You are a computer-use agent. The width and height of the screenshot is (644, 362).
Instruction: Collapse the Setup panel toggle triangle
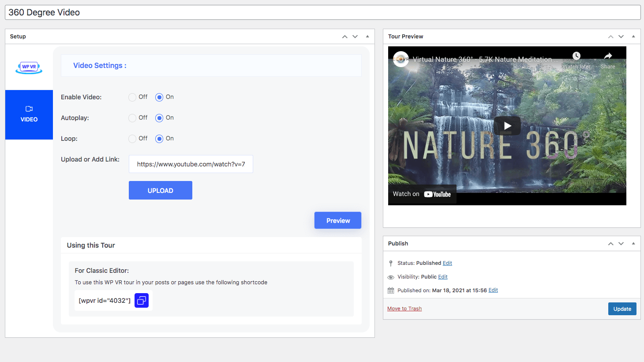(367, 37)
